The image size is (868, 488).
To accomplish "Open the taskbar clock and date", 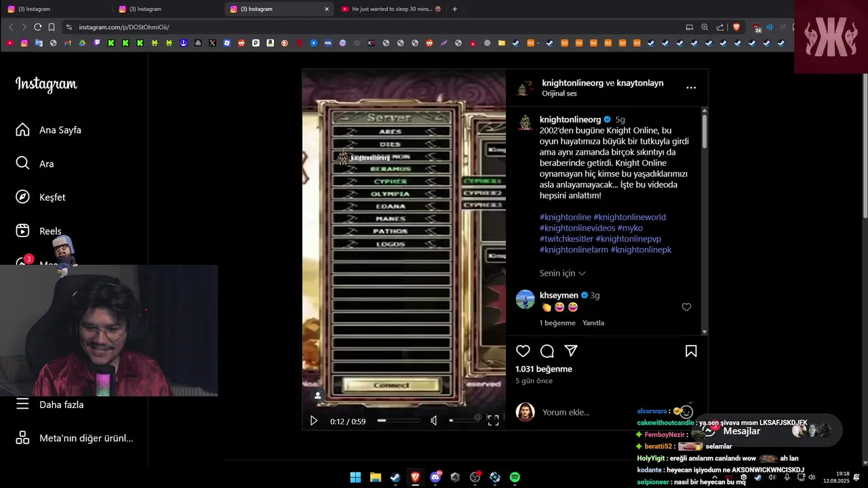I will 835,477.
